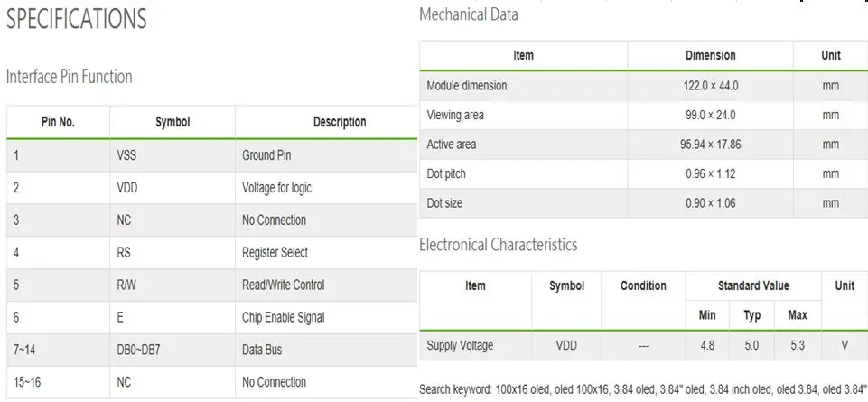
Task: Select the Voltage for logic cell
Action: point(276,188)
